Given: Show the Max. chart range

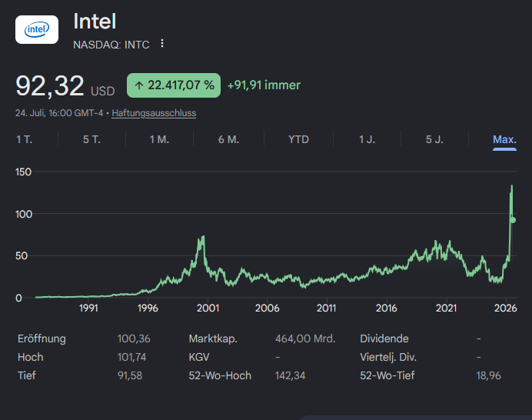Looking at the screenshot, I should click(x=504, y=139).
